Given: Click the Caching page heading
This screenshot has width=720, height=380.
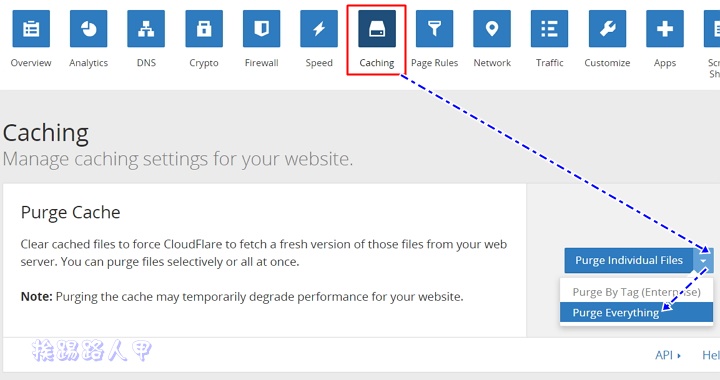Looking at the screenshot, I should click(x=46, y=134).
